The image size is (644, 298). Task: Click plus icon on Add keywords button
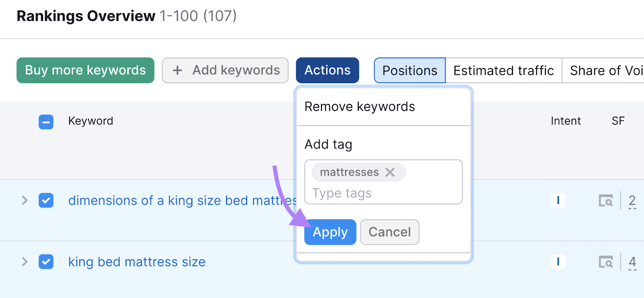177,70
